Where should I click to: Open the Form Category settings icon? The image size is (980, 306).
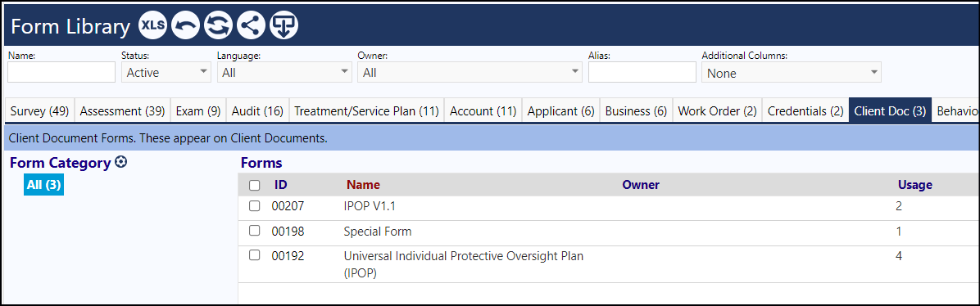click(121, 162)
